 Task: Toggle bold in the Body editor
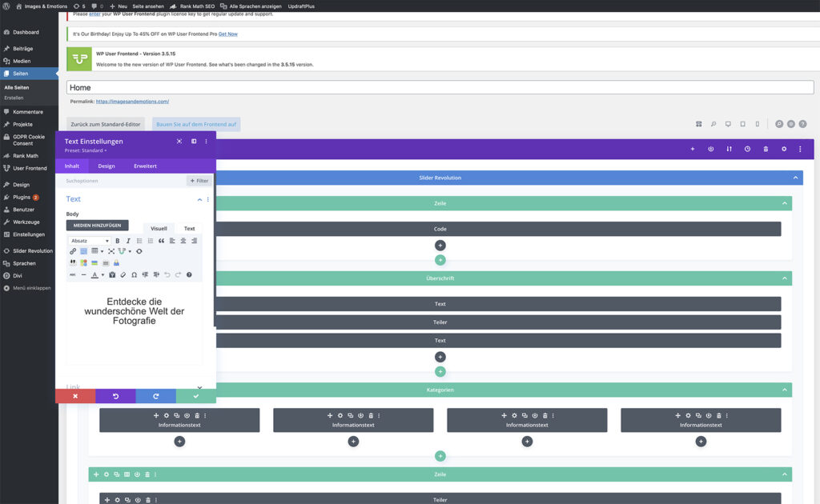[117, 241]
